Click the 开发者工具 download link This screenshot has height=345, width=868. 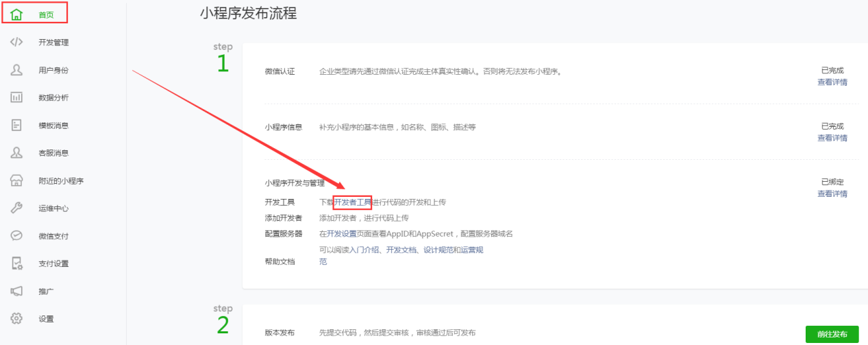tap(353, 202)
